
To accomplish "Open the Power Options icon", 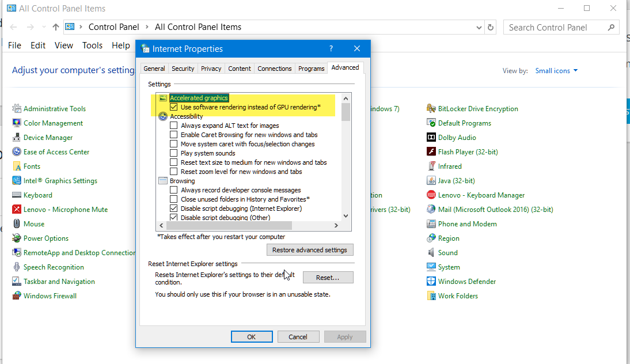I will pos(17,238).
